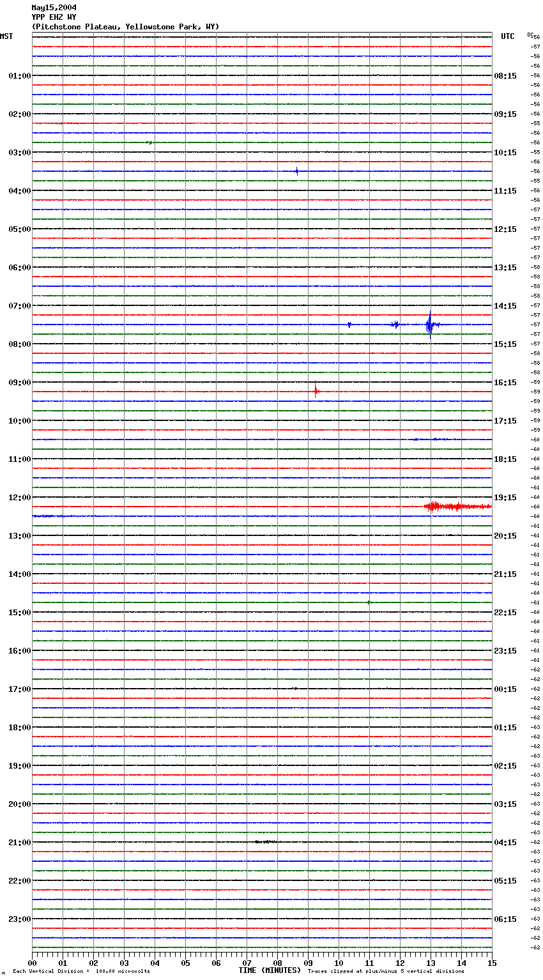Viewport: 543px width, 980px height.
Task: Select the station code YPP EHZ WY
Action: 54,17
